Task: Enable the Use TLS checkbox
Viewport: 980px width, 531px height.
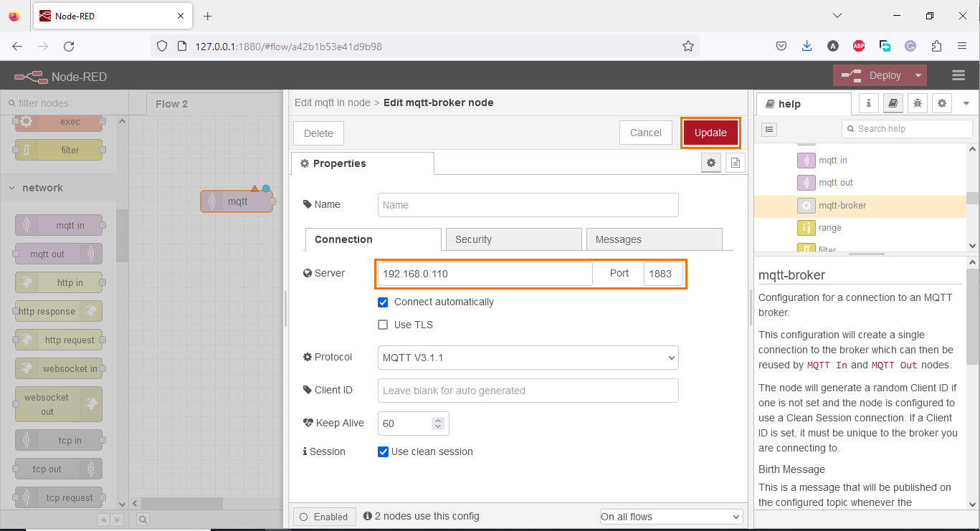Action: [383, 325]
